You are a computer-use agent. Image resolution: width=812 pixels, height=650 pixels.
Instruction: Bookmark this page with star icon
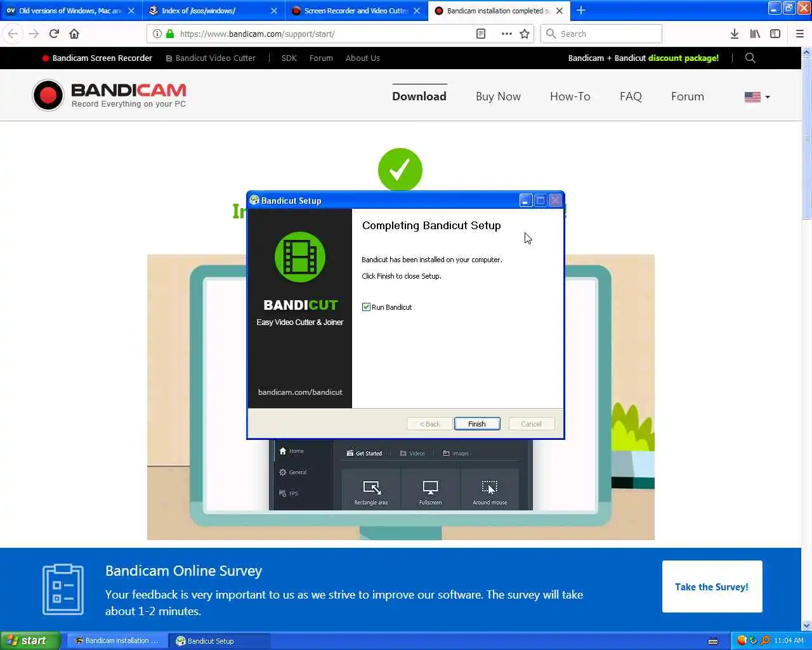coord(525,34)
